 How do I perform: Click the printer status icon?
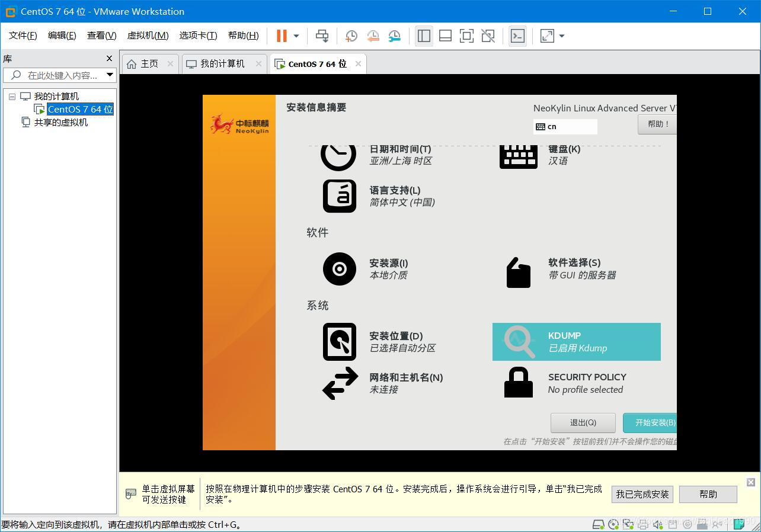tap(643, 524)
